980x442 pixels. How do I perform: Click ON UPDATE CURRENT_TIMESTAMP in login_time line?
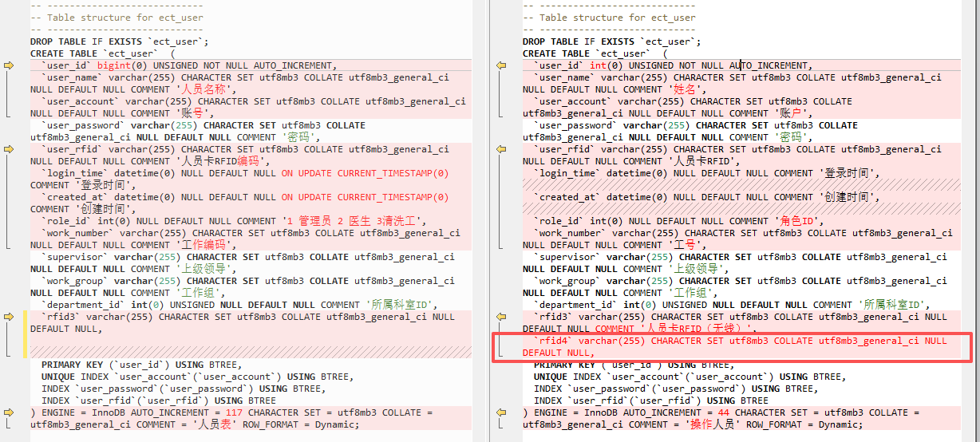coord(365,173)
